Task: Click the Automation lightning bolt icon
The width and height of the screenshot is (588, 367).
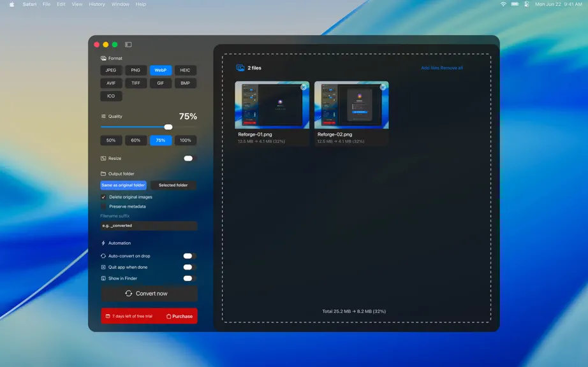Action: point(103,243)
